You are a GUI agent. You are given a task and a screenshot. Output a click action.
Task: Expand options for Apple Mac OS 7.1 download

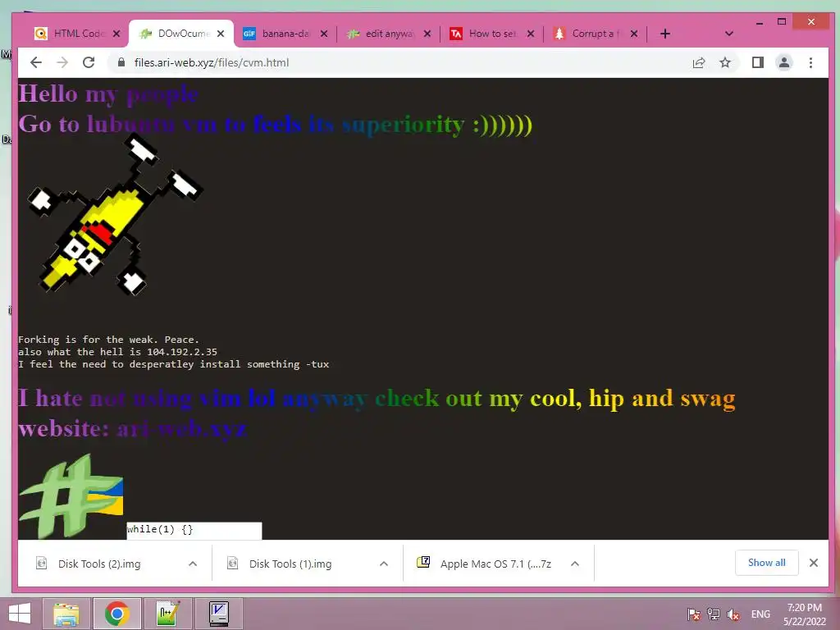pyautogui.click(x=575, y=564)
